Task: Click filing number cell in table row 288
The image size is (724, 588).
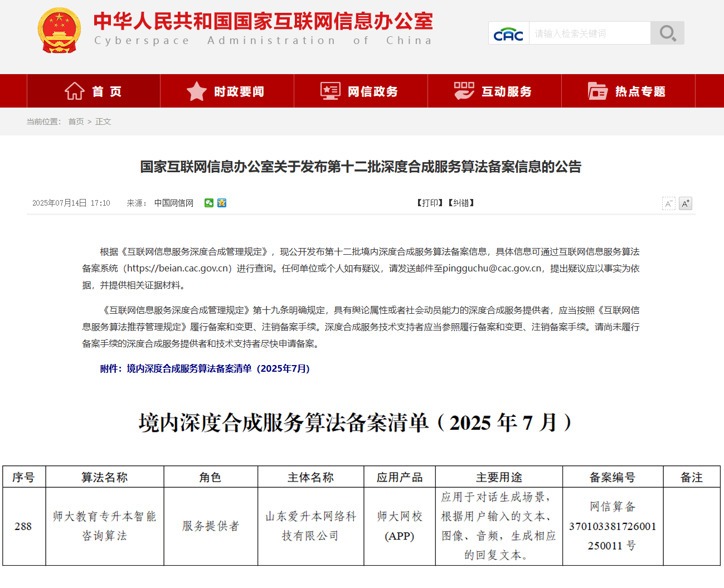Action: [612, 526]
